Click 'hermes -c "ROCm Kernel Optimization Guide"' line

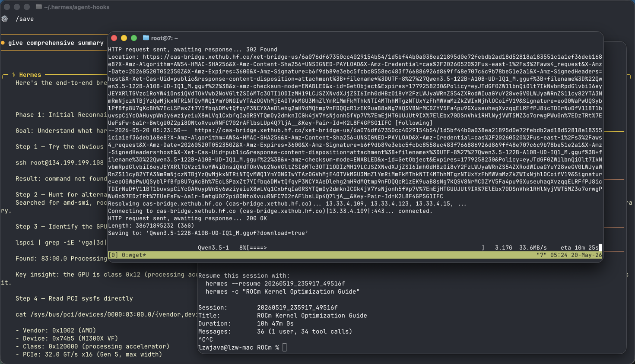coord(283,291)
